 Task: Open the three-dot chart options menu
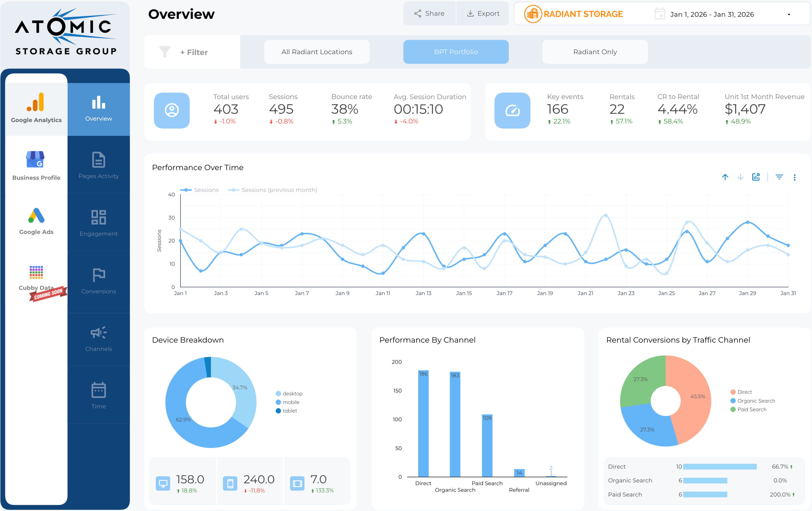click(795, 177)
